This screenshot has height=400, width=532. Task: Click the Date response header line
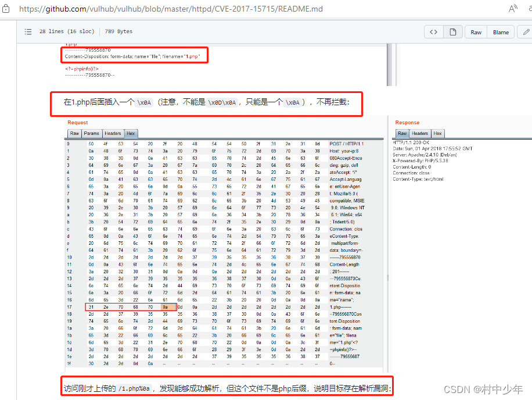[433, 149]
